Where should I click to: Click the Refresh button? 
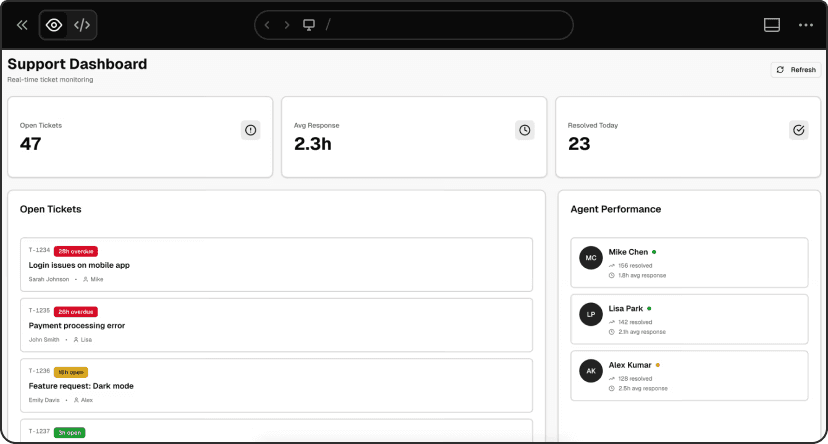(x=796, y=70)
